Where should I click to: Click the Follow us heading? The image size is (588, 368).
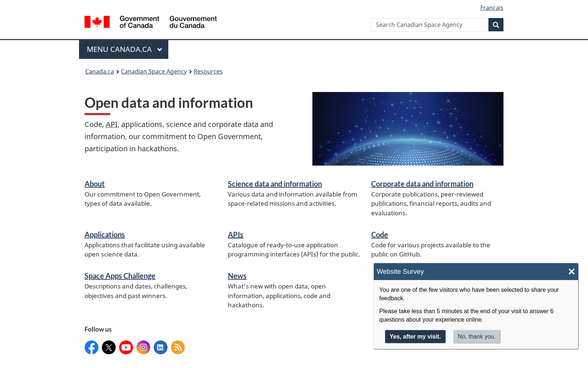[98, 329]
